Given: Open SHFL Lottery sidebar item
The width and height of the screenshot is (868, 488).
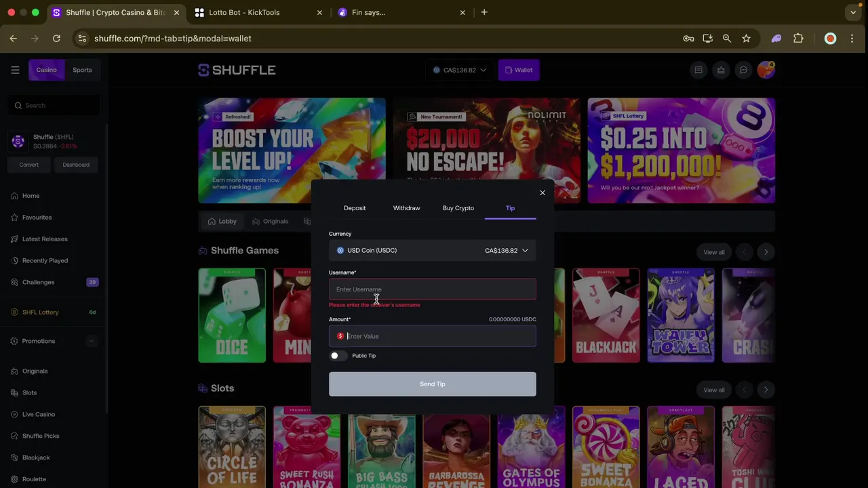Looking at the screenshot, I should tap(54, 312).
